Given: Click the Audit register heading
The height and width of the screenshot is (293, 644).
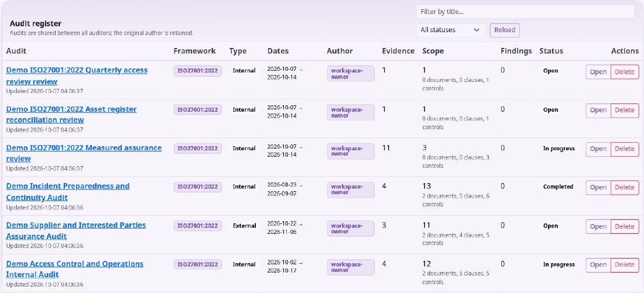Looking at the screenshot, I should point(35,24).
